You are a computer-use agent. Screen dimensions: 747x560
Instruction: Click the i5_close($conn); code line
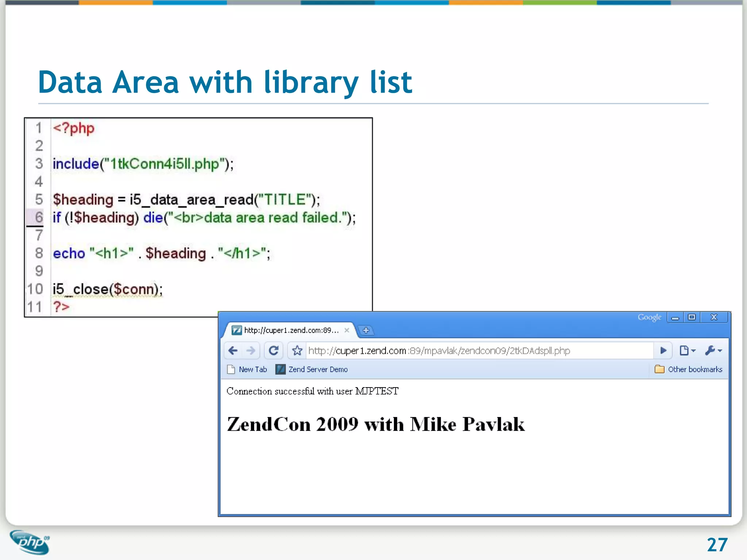[x=108, y=289]
